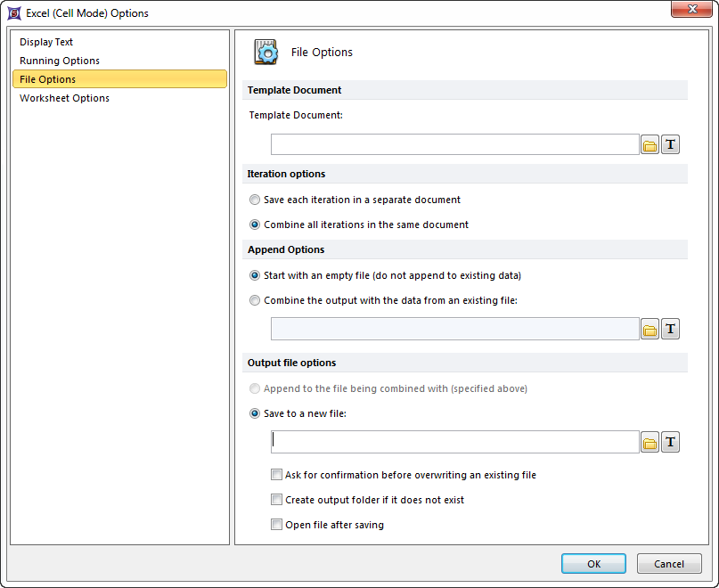Choose Combine all iterations in same document
This screenshot has height=588, width=719.
point(256,225)
